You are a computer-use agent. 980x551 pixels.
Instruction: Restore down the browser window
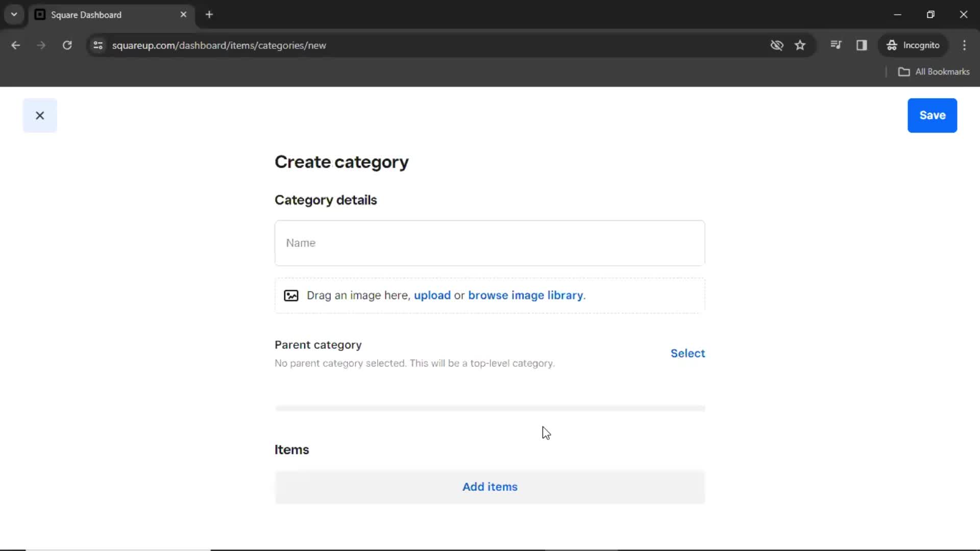point(930,15)
